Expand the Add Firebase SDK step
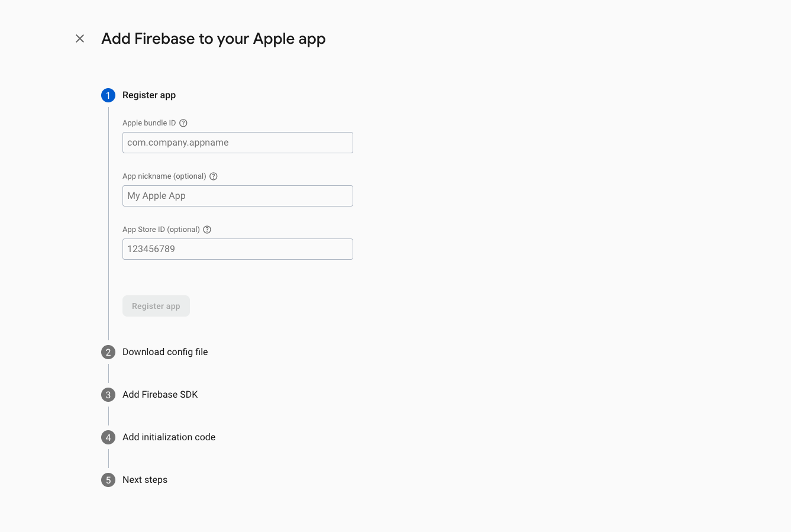Viewport: 791px width, 532px height. [160, 395]
